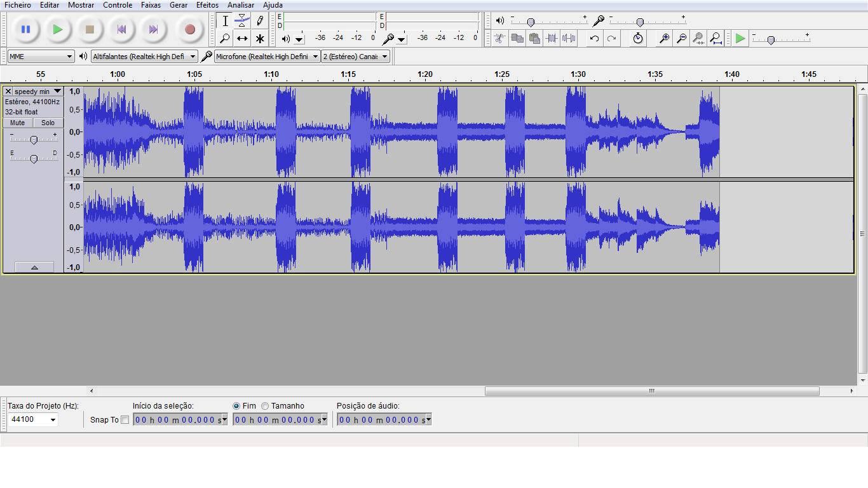Image resolution: width=868 pixels, height=488 pixels.
Task: Open the Altifalantes output device dropdown
Action: pyautogui.click(x=144, y=57)
